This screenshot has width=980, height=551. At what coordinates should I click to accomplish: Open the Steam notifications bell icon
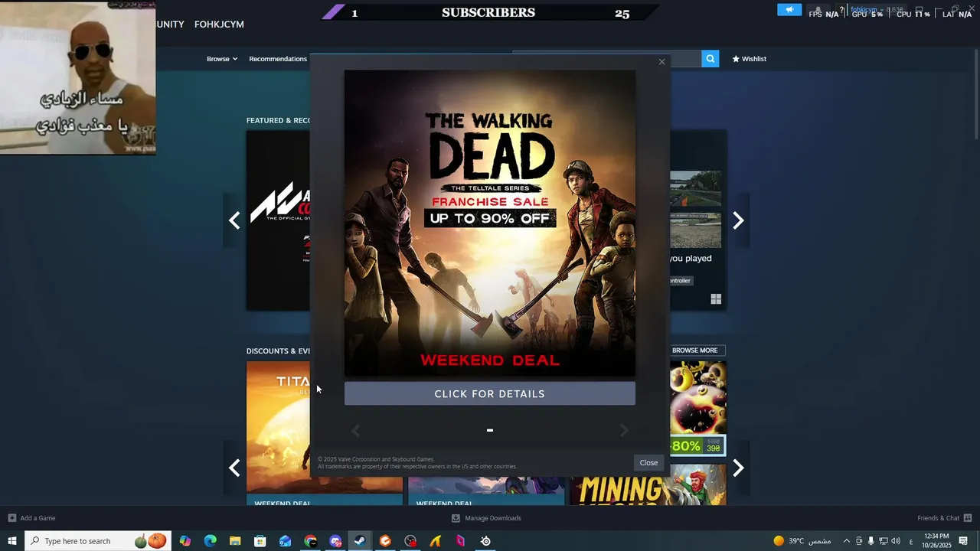818,10
